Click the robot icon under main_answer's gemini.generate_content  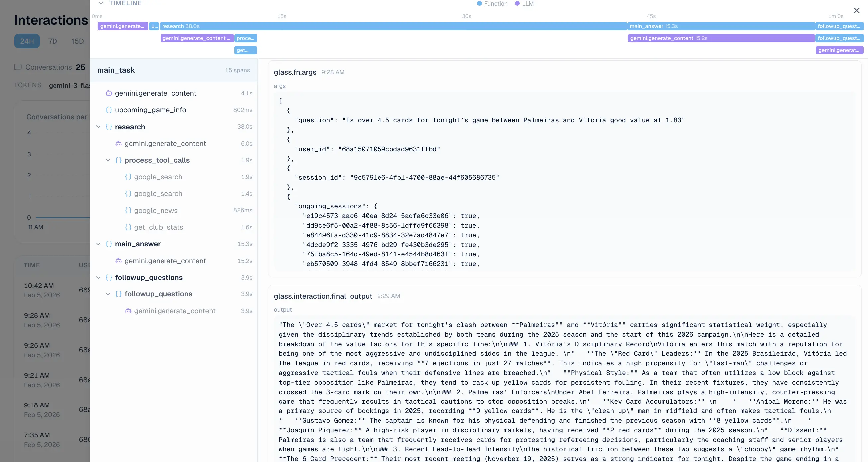(118, 261)
